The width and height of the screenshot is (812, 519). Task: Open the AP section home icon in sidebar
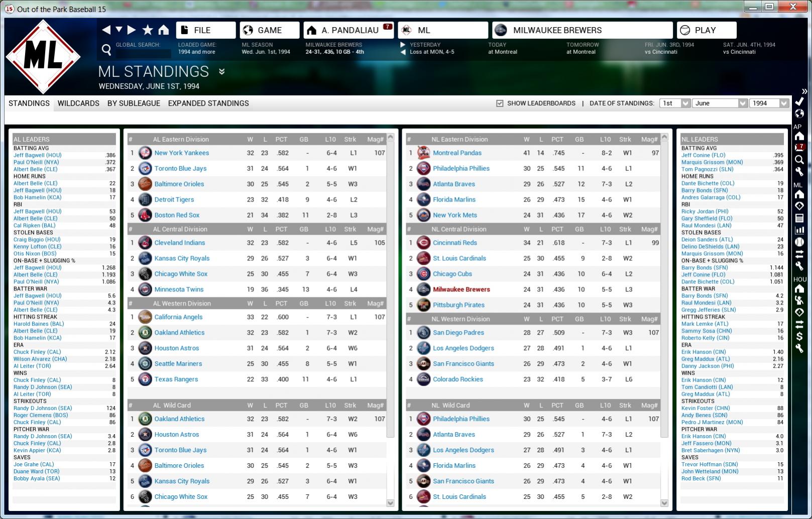pos(799,136)
